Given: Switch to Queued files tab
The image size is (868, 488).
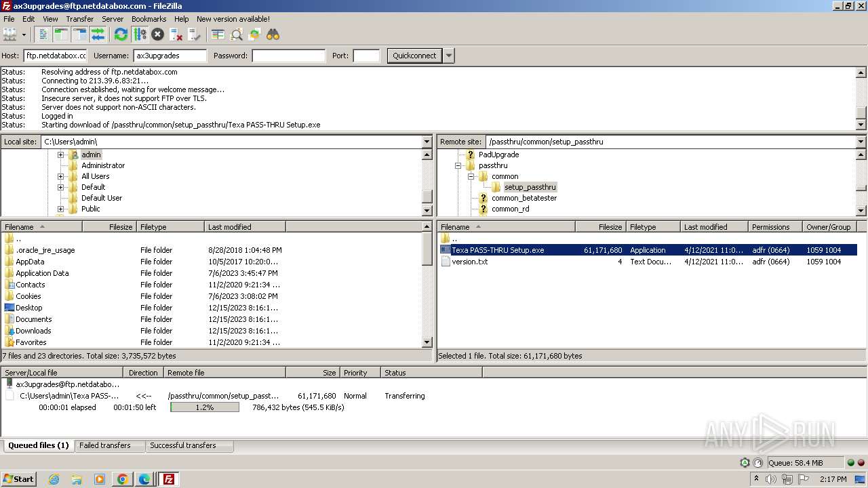Looking at the screenshot, I should [x=39, y=445].
